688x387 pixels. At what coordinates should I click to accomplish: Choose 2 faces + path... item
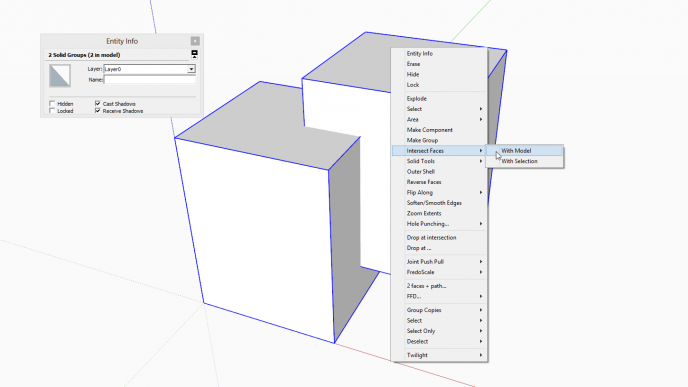pyautogui.click(x=439, y=286)
